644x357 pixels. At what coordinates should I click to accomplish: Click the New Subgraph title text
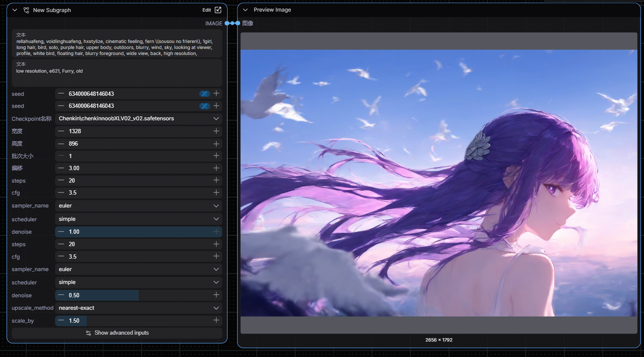click(52, 10)
